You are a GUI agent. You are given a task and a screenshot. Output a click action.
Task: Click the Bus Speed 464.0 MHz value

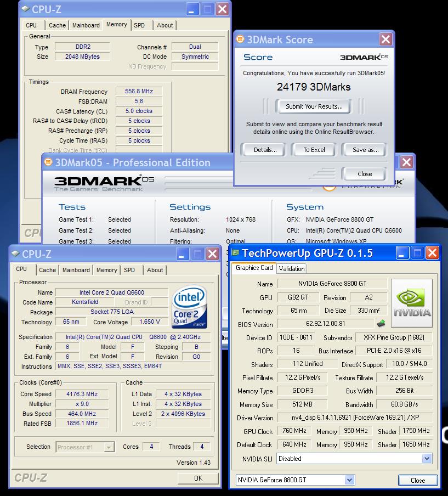82,414
